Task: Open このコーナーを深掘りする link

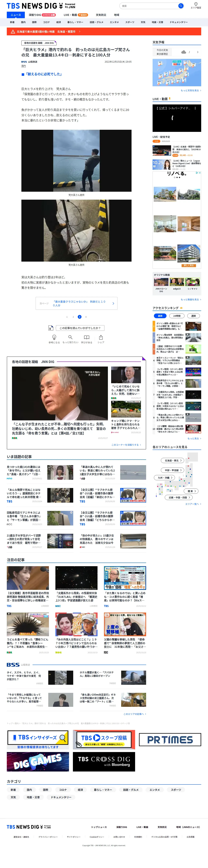Action: (x=126, y=445)
